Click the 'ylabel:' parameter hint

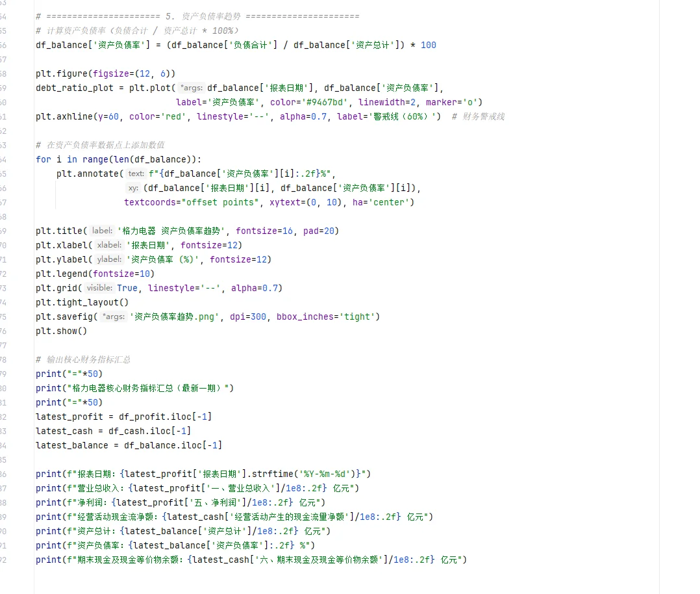[109, 260]
